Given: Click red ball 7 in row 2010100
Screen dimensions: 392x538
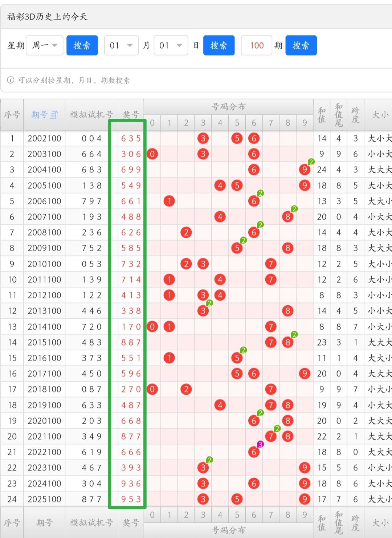Looking at the screenshot, I should coord(271,264).
